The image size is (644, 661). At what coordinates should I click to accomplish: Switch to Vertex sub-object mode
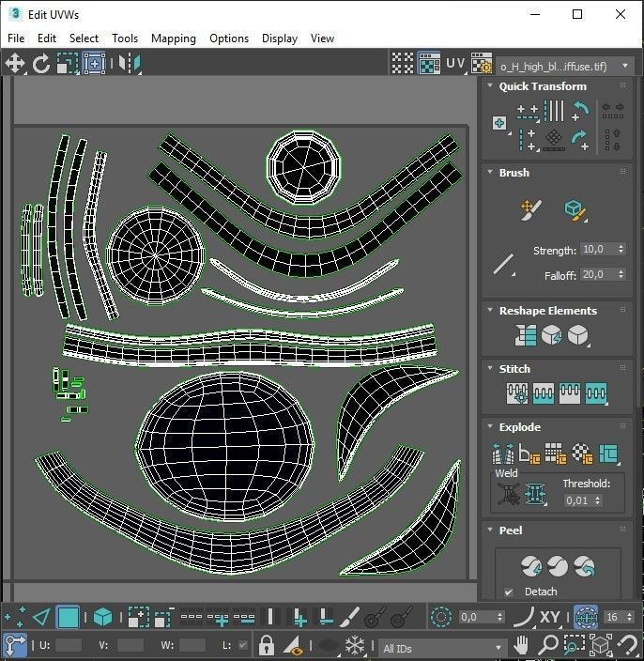(x=15, y=618)
